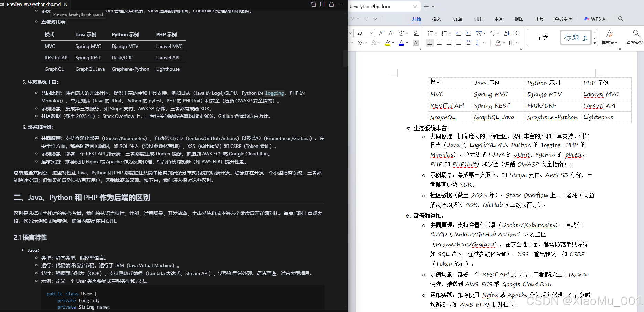Image resolution: width=644 pixels, height=312 pixels.
Task: Switch to 视图 ribbon tab
Action: (519, 19)
